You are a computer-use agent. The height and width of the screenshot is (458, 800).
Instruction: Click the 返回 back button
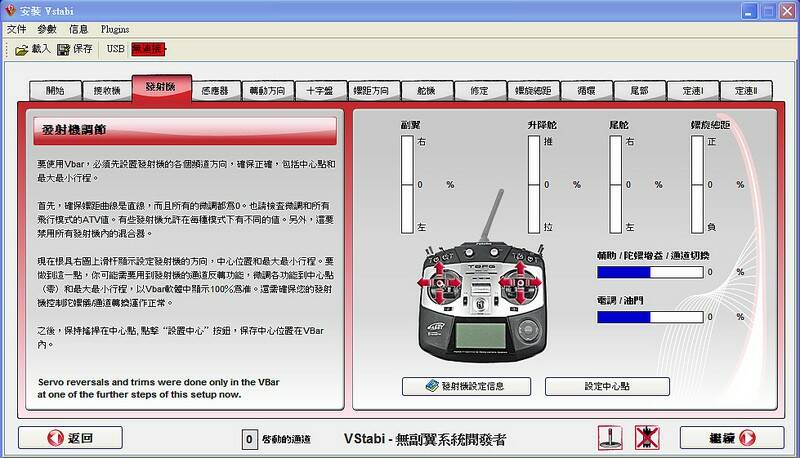point(70,438)
